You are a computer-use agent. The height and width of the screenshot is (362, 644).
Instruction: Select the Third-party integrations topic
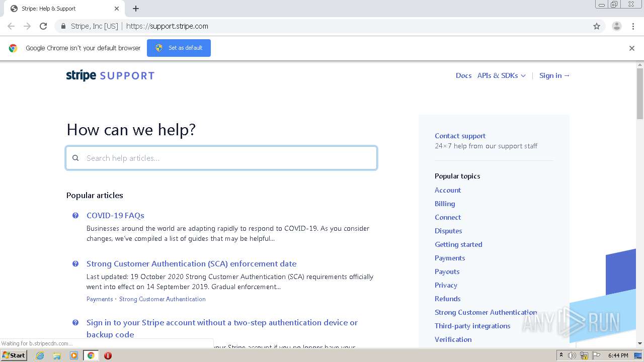pyautogui.click(x=472, y=326)
